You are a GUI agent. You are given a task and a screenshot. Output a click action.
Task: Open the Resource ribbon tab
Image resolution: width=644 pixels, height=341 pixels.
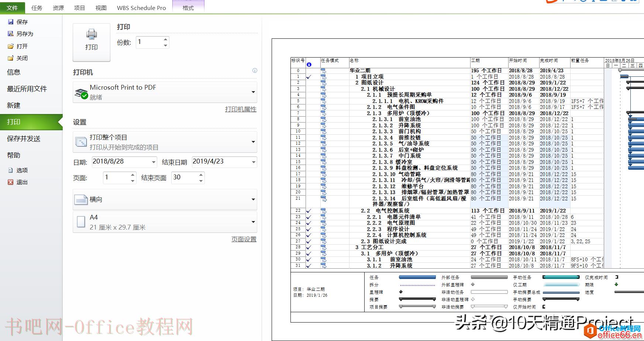click(x=58, y=8)
